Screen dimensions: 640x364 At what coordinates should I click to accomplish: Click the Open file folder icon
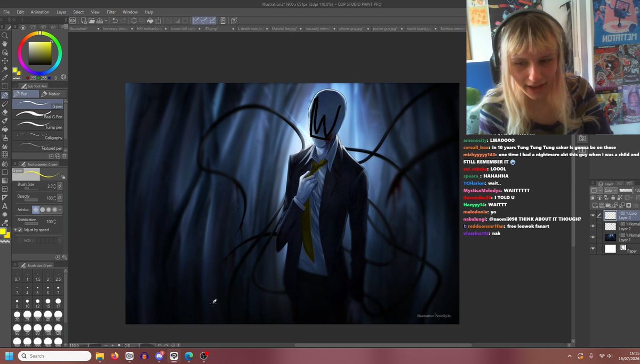point(92,20)
